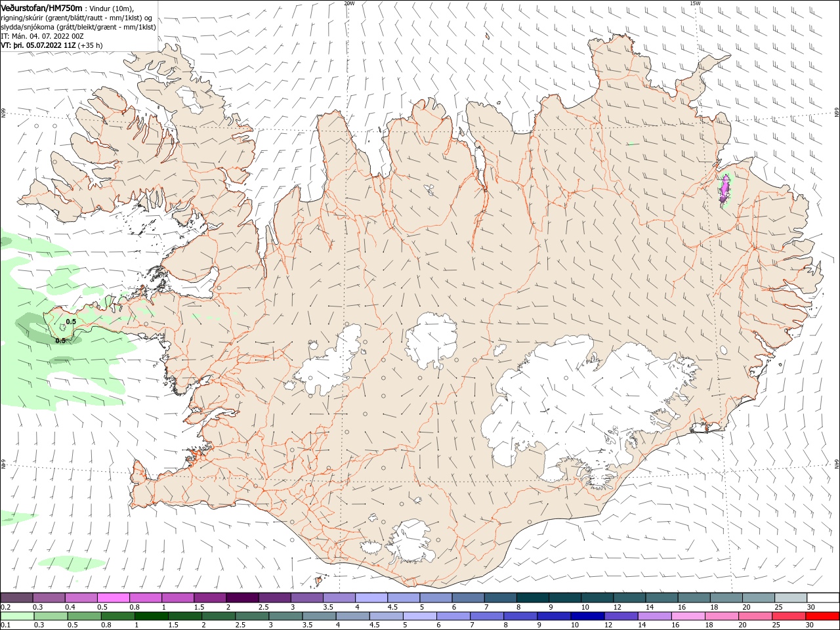
Task: Pick the bright pink swatch between 0.5 and 0.8
Action: click(113, 598)
